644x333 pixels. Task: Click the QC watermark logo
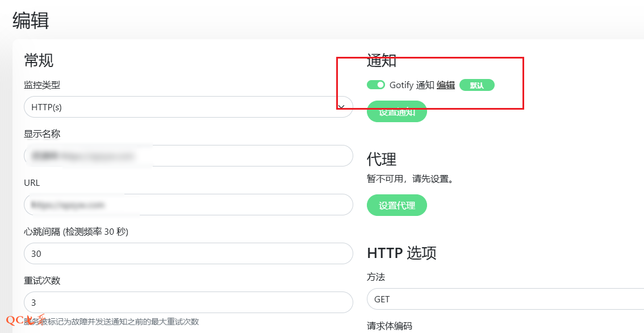[x=26, y=320]
